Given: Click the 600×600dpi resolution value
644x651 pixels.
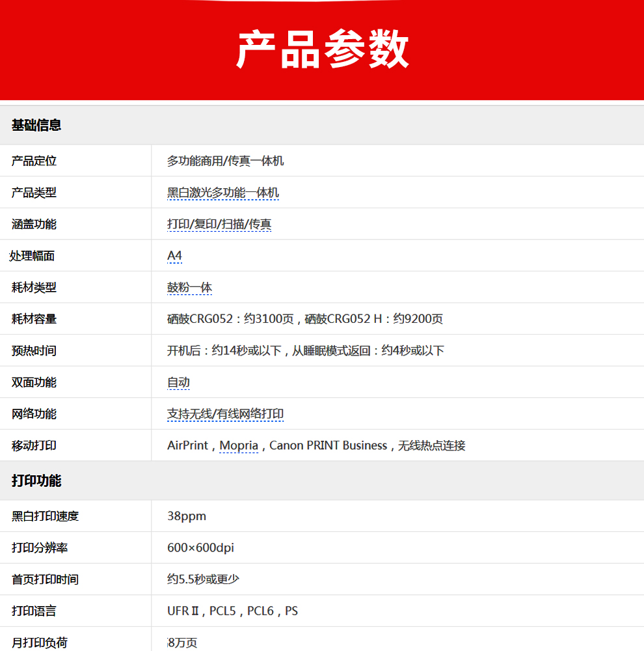Looking at the screenshot, I should (x=200, y=548).
